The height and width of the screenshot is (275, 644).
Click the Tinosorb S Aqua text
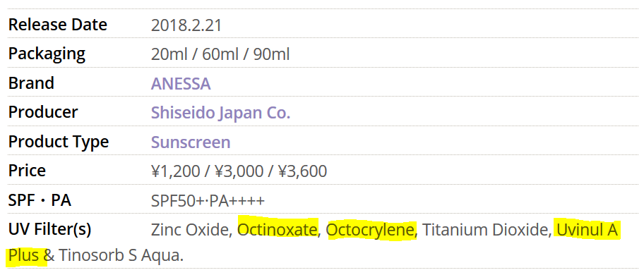coord(121,256)
